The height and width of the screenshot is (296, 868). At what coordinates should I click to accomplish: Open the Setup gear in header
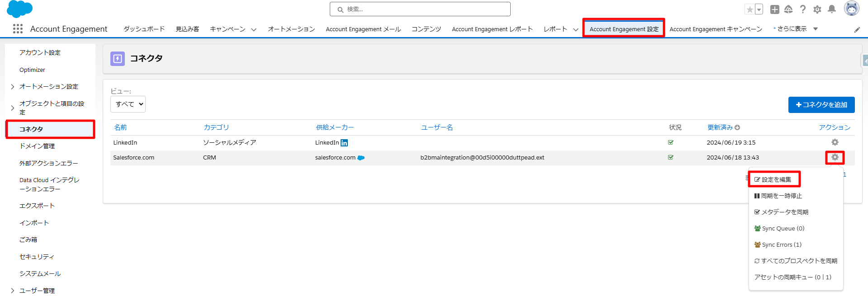pos(817,9)
